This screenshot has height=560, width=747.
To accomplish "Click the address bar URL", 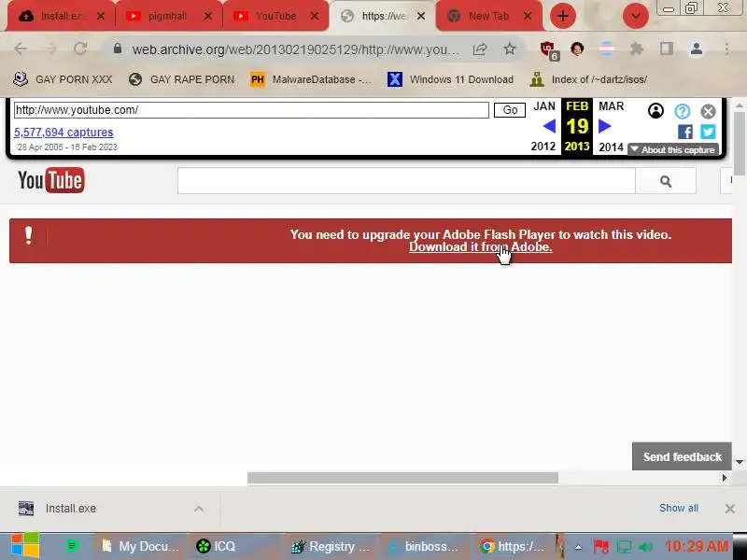I will tap(295, 49).
